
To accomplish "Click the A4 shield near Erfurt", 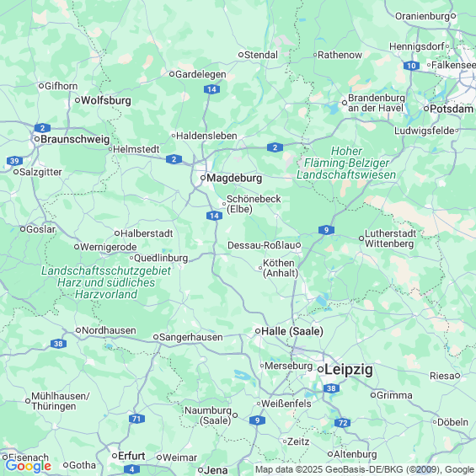I will pos(131,469).
